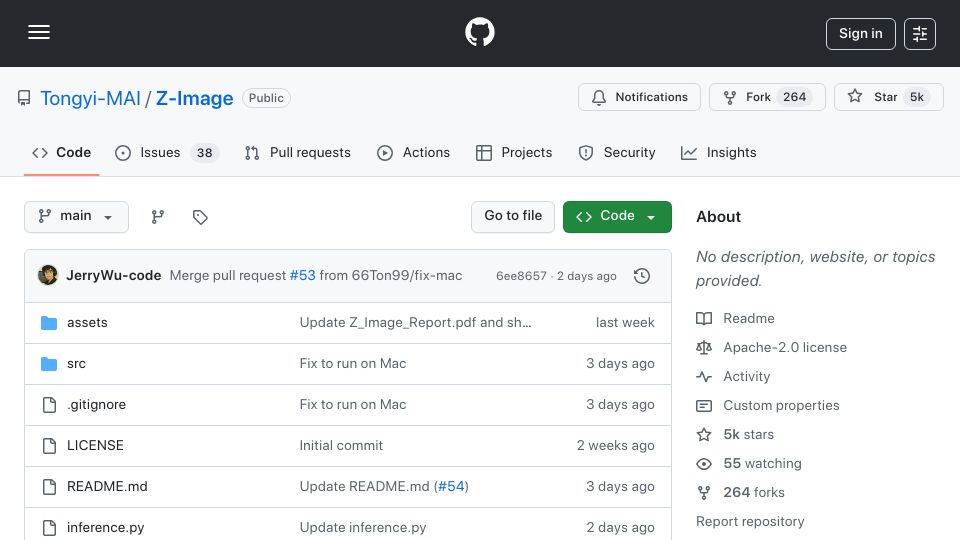
Task: Click the Go to file button
Action: 513,217
